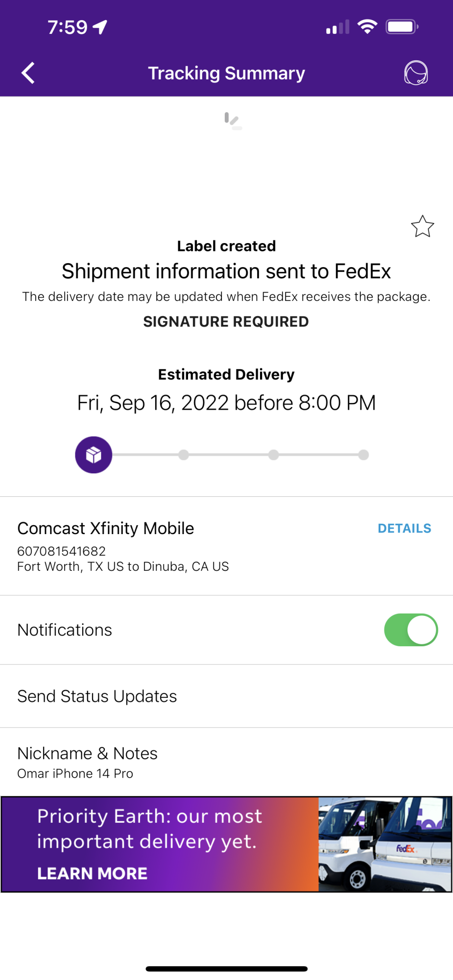The image size is (453, 980).
Task: Tap the Estimated Delivery date text
Action: (x=226, y=403)
